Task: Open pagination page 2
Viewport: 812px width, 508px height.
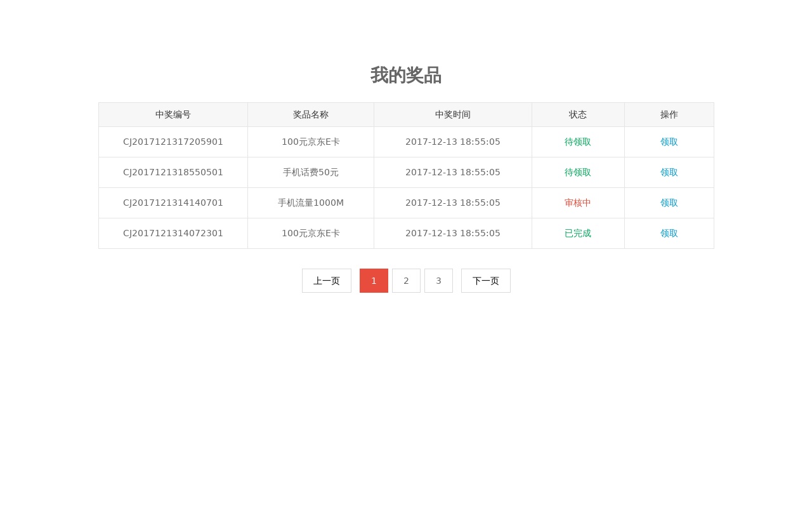Action: click(x=406, y=281)
